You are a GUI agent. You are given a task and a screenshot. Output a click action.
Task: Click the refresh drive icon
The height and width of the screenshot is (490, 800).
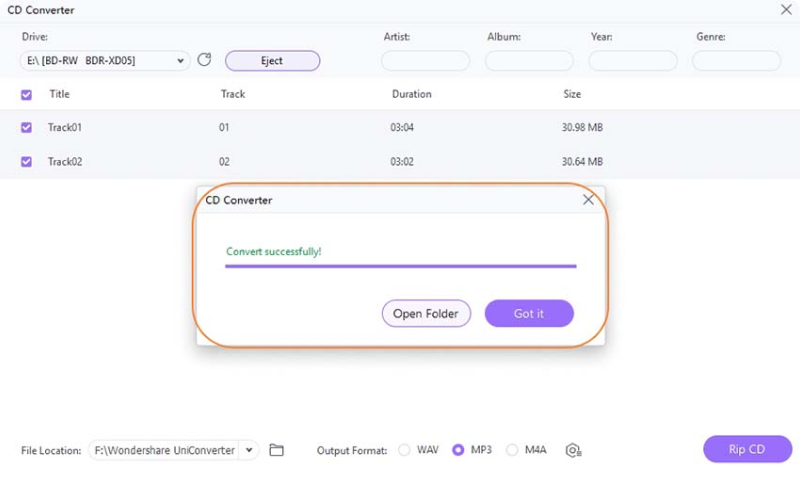pyautogui.click(x=205, y=60)
